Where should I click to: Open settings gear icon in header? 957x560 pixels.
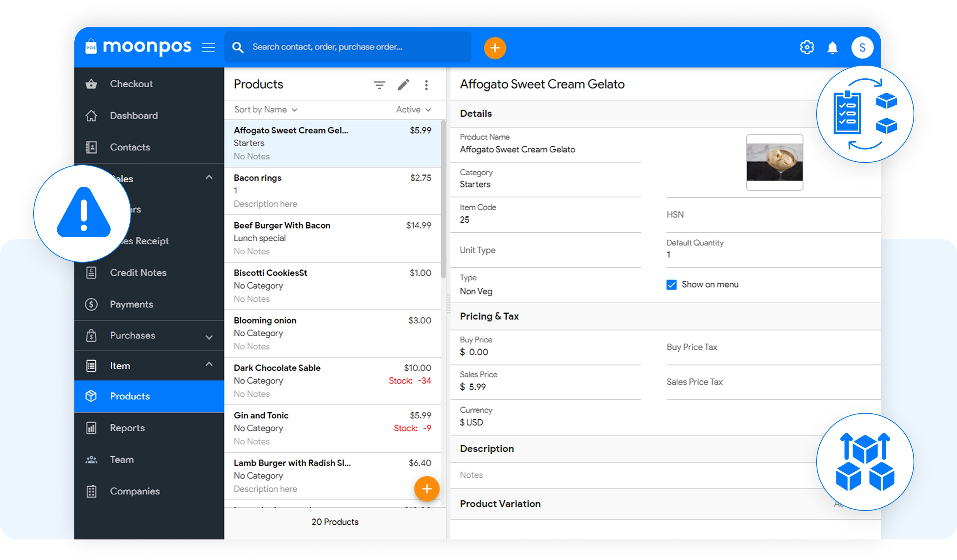807,47
